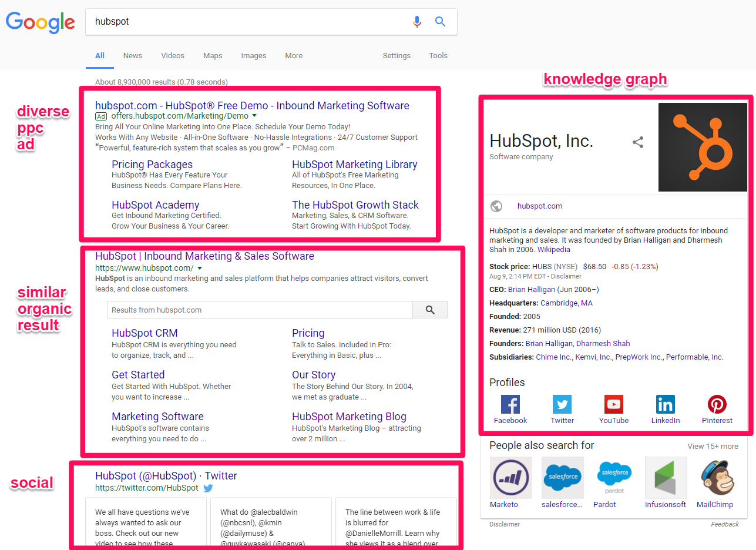The height and width of the screenshot is (550, 756).
Task: Open the Pricing Packages ad sitelink
Action: (152, 165)
